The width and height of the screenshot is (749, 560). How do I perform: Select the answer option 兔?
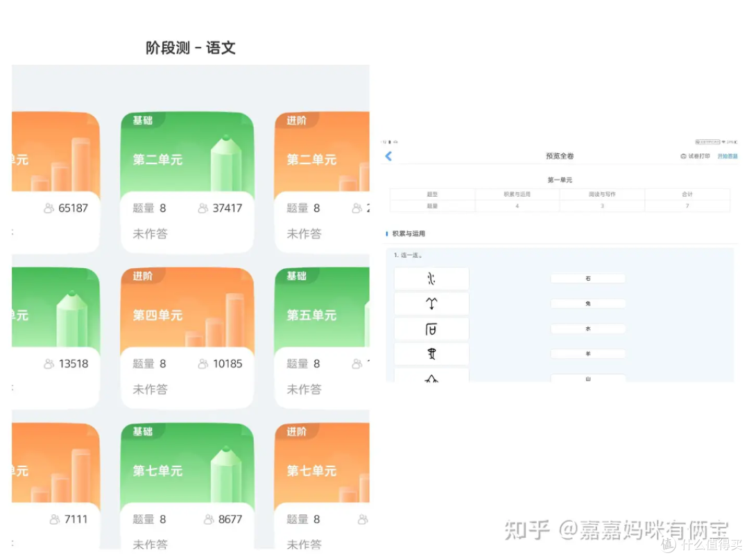point(588,304)
